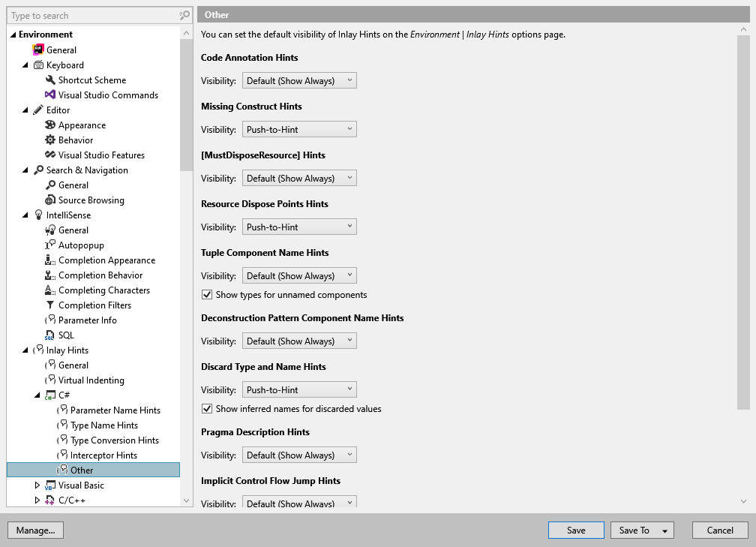This screenshot has height=547, width=756.
Task: Open Pragma Description Hints visibility dropdown
Action: [x=299, y=455]
